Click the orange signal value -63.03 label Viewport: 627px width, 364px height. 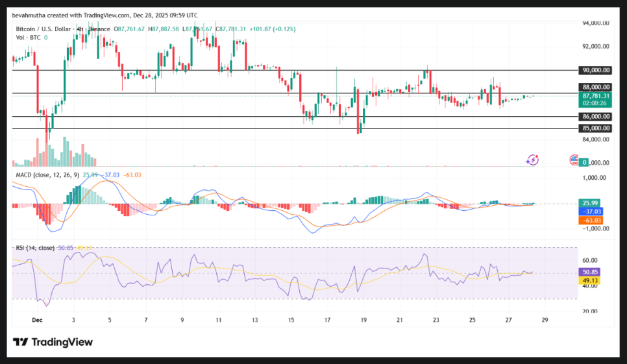point(589,221)
